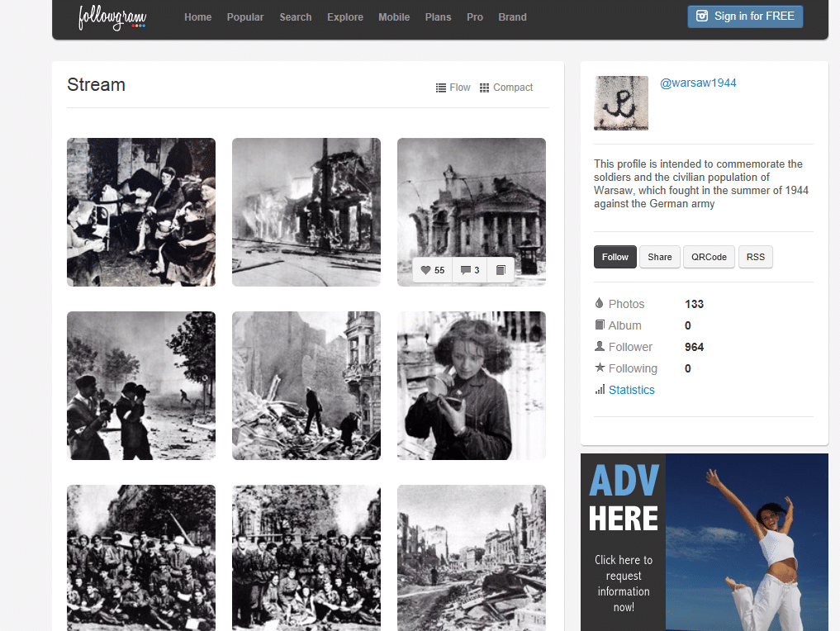
Task: Switch stream to Flow view
Action: tap(453, 88)
